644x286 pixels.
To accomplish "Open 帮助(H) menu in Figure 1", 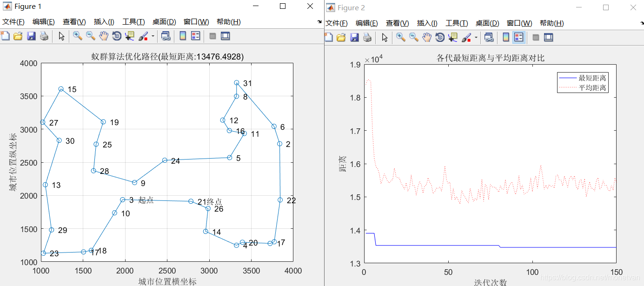I will pyautogui.click(x=228, y=22).
